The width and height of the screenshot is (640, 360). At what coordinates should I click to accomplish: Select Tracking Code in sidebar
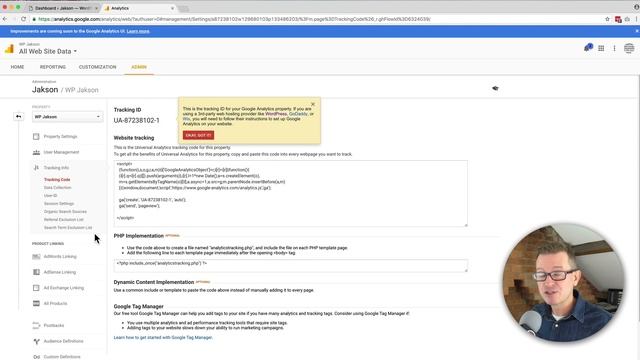pyautogui.click(x=57, y=180)
